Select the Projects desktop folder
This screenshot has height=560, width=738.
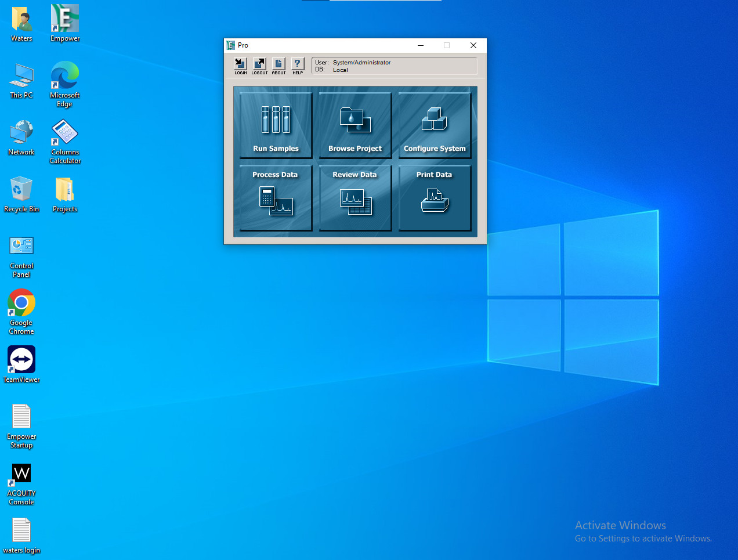65,194
